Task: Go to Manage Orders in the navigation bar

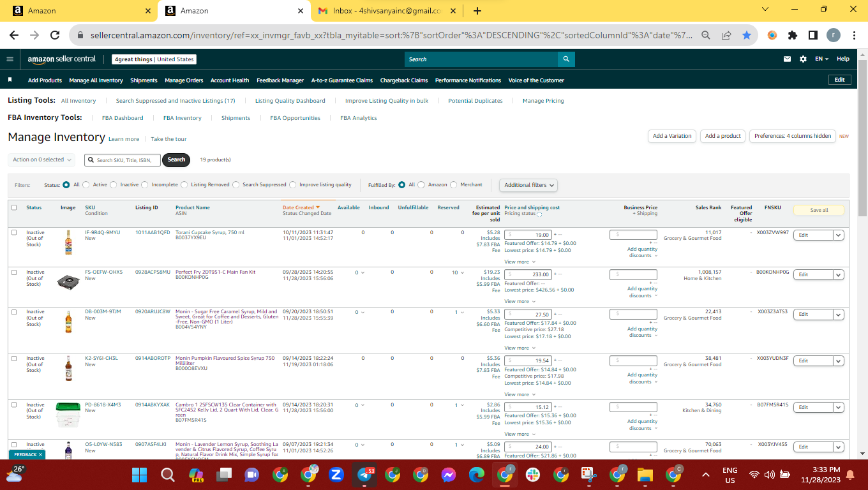Action: coord(184,80)
